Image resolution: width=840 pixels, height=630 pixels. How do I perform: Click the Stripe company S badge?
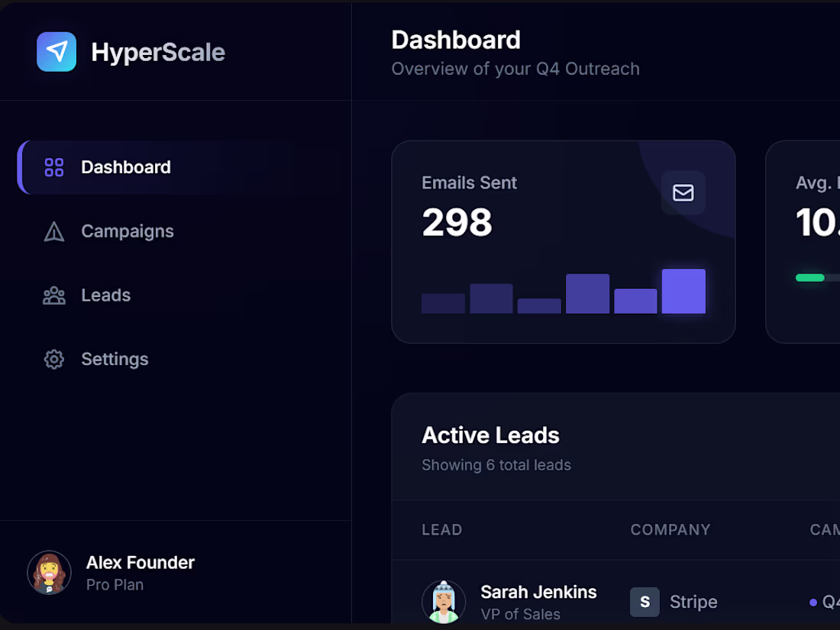pos(645,603)
